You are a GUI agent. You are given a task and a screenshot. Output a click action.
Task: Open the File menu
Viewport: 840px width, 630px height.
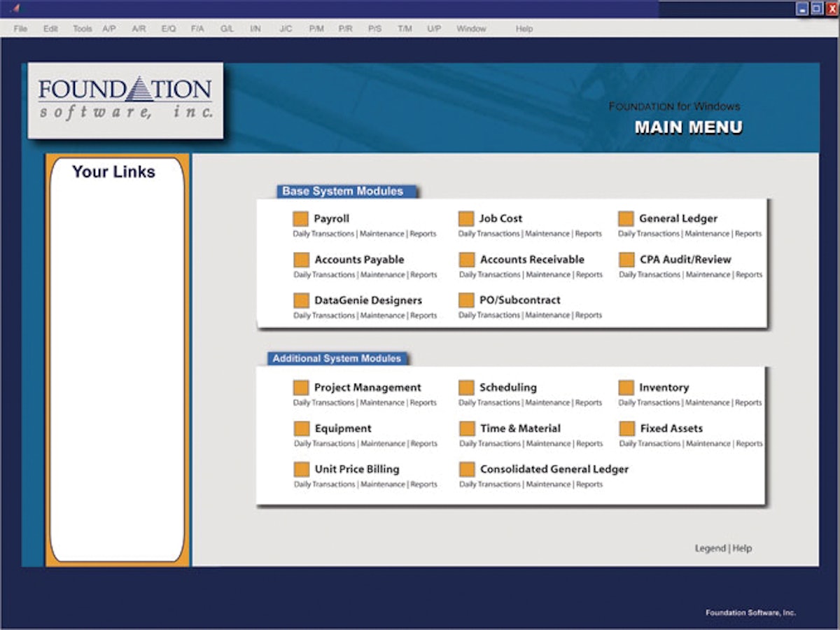[x=20, y=29]
